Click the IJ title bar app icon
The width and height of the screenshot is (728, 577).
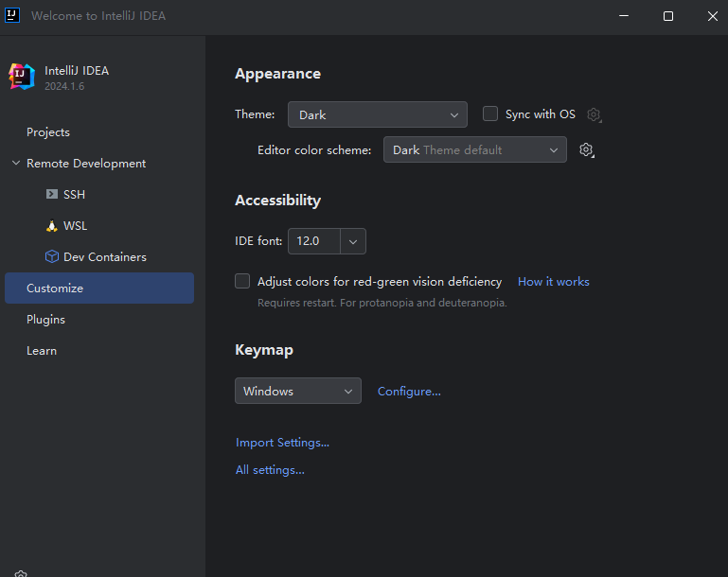pos(12,15)
